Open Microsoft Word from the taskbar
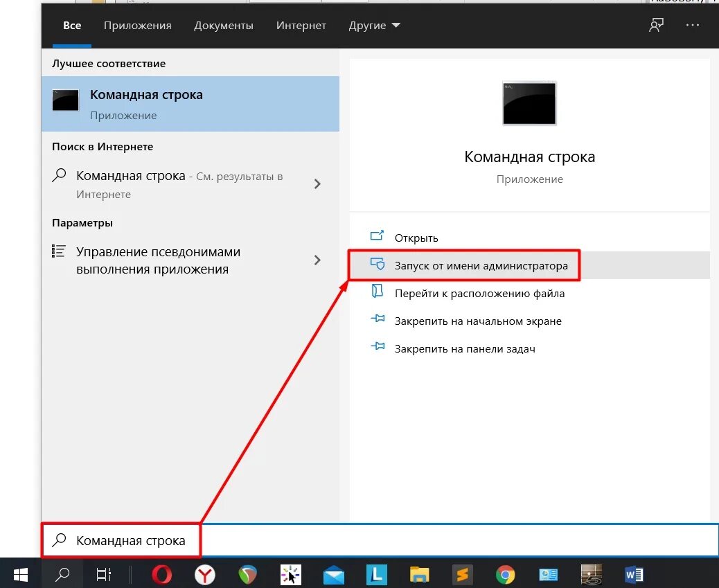The width and height of the screenshot is (719, 588). coord(634,574)
